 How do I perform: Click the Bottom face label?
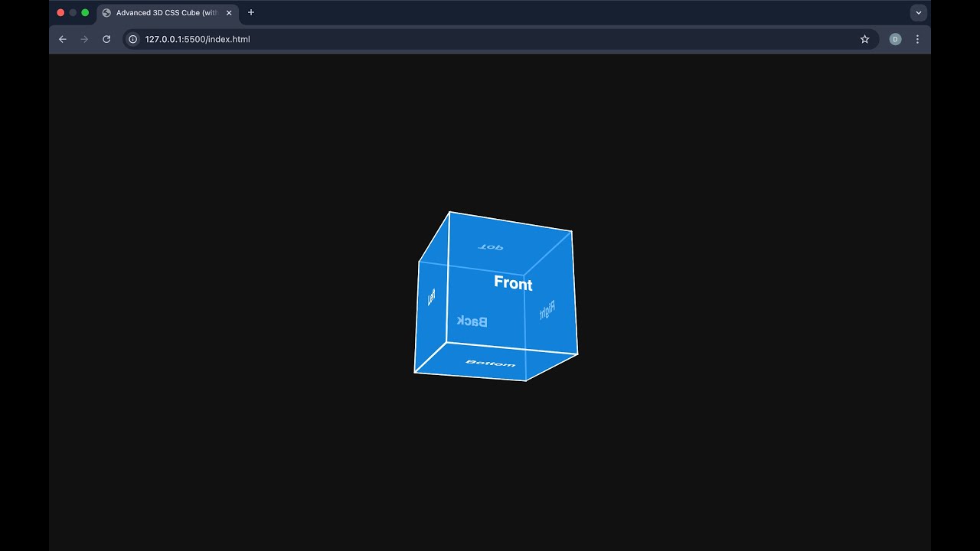pyautogui.click(x=491, y=363)
